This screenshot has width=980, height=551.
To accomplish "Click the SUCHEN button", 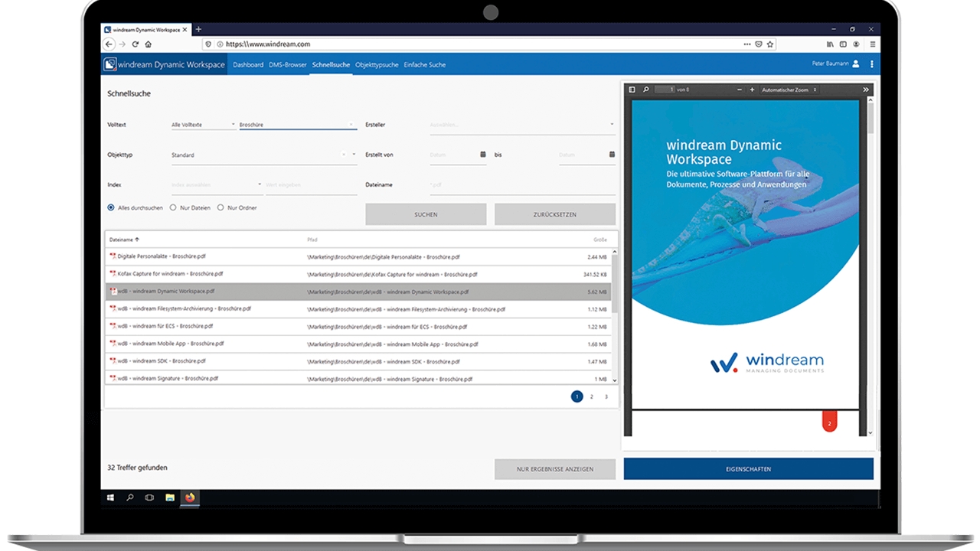I will coord(426,214).
